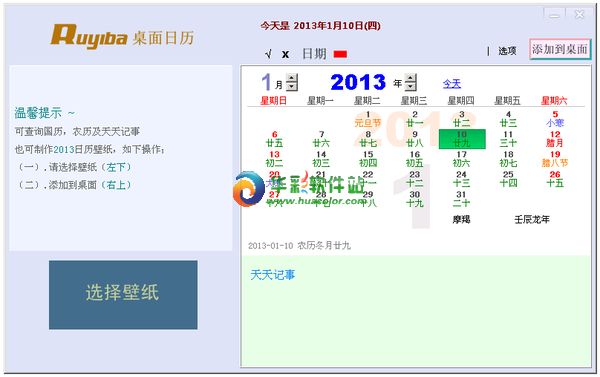Increase the year with the up arrow

[411, 78]
